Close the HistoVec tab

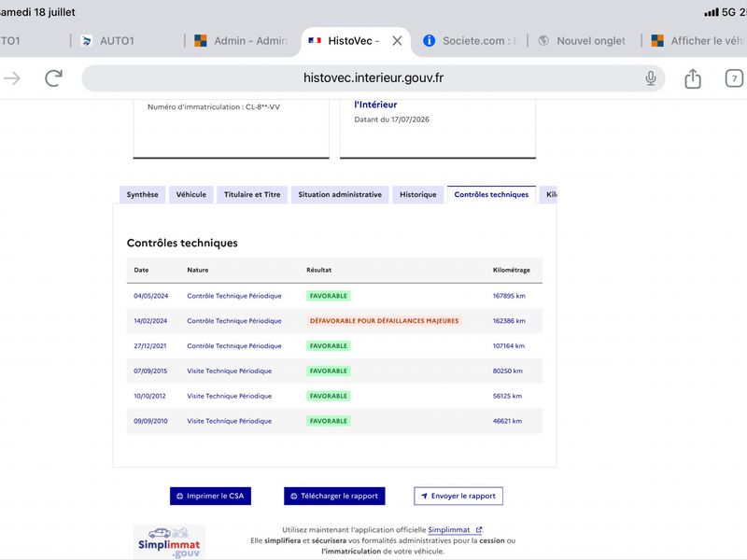[397, 41]
